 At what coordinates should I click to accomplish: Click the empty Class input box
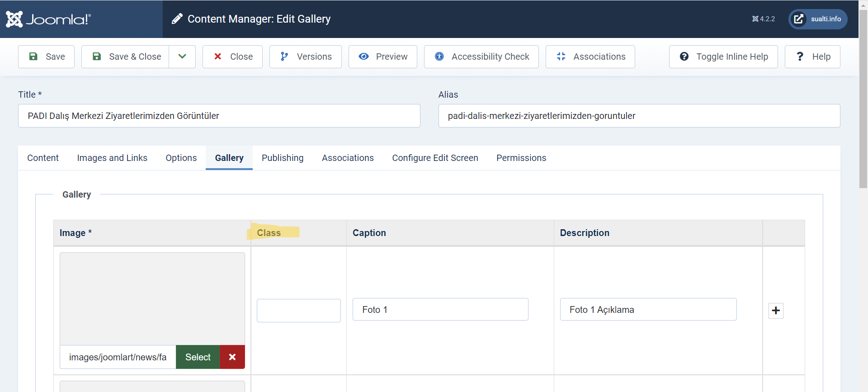pos(298,311)
